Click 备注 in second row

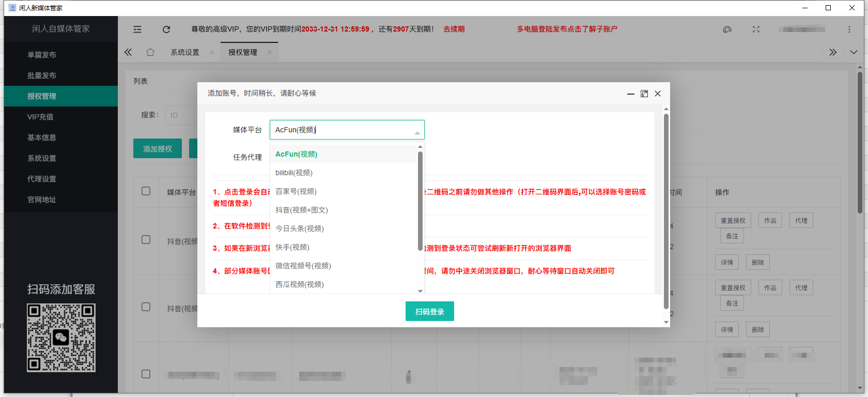point(732,303)
